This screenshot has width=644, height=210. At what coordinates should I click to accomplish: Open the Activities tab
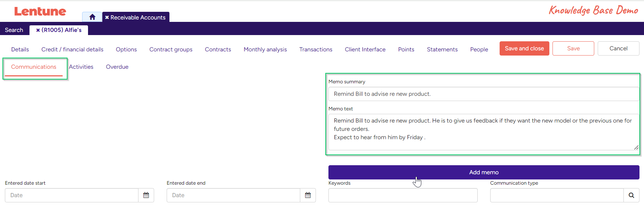(81, 67)
